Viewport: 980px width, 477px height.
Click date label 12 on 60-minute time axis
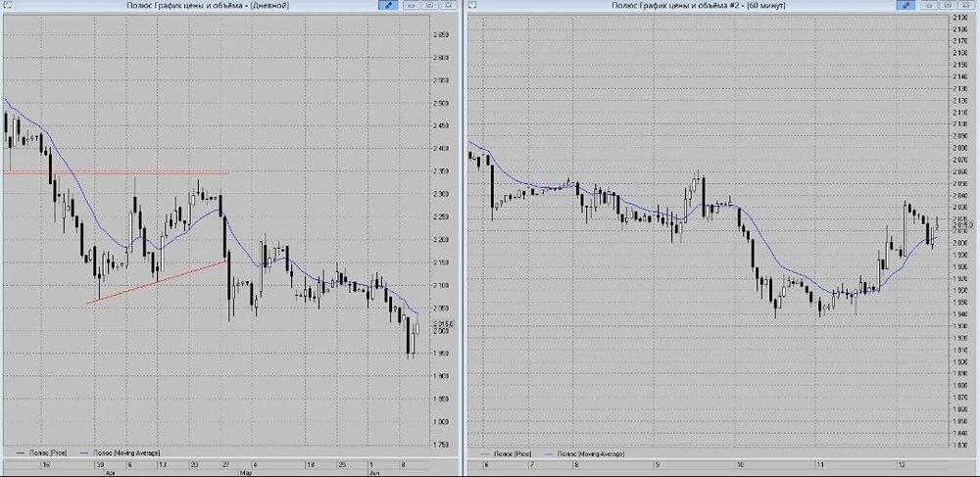point(901,466)
